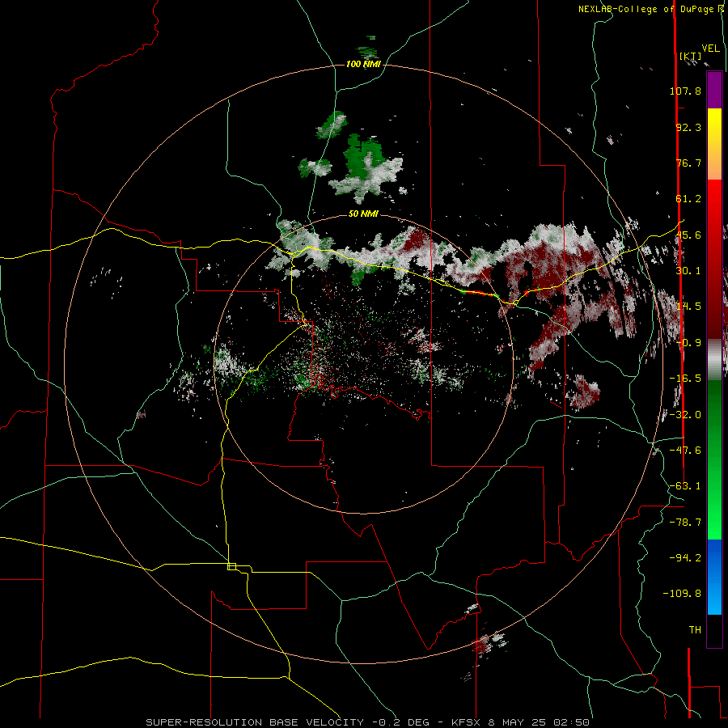Click the TH label under the scale

pos(695,630)
